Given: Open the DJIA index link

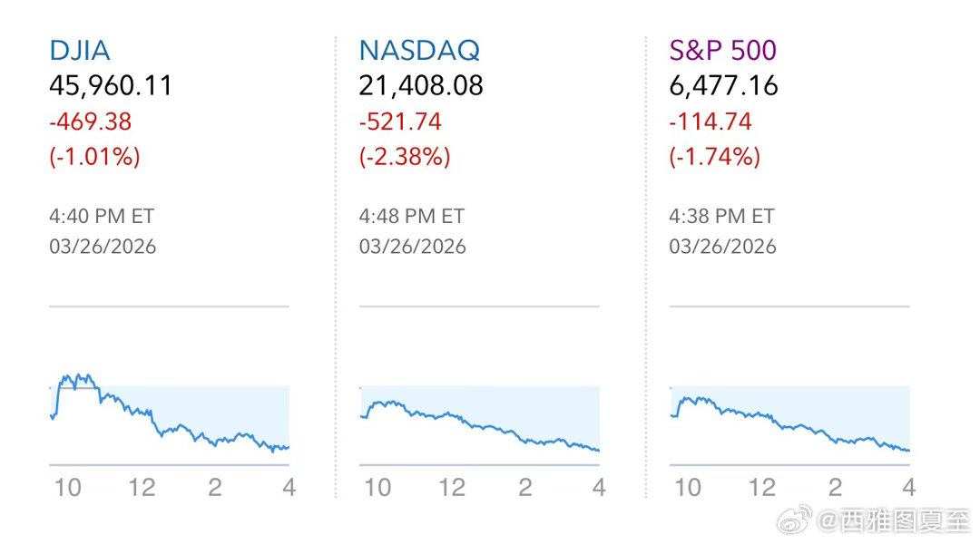Looking at the screenshot, I should 80,50.
